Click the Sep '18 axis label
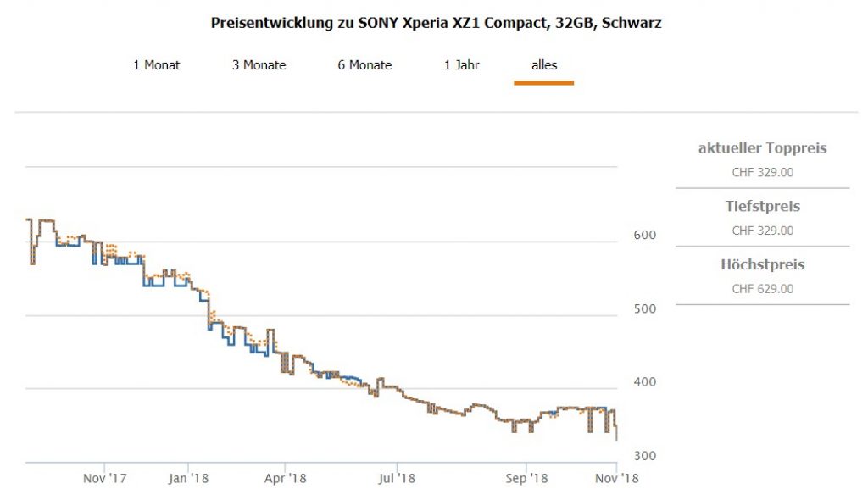Screen dimensions: 868x500 (x=526, y=479)
